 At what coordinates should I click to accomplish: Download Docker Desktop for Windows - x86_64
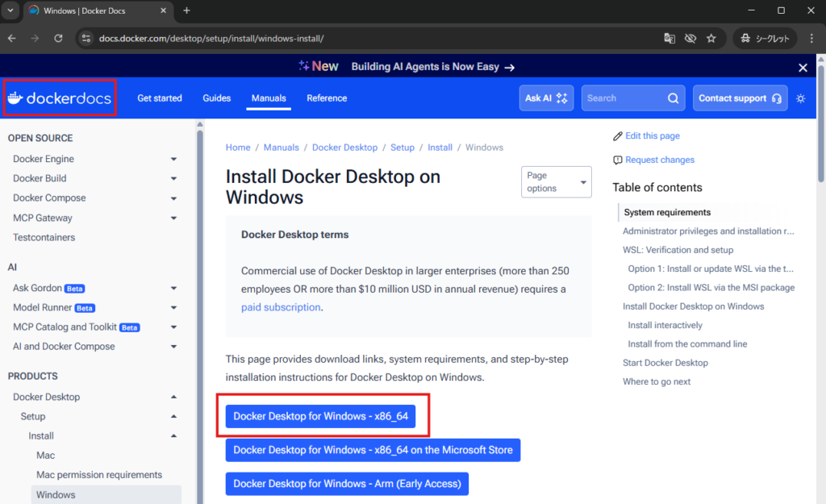(x=320, y=417)
